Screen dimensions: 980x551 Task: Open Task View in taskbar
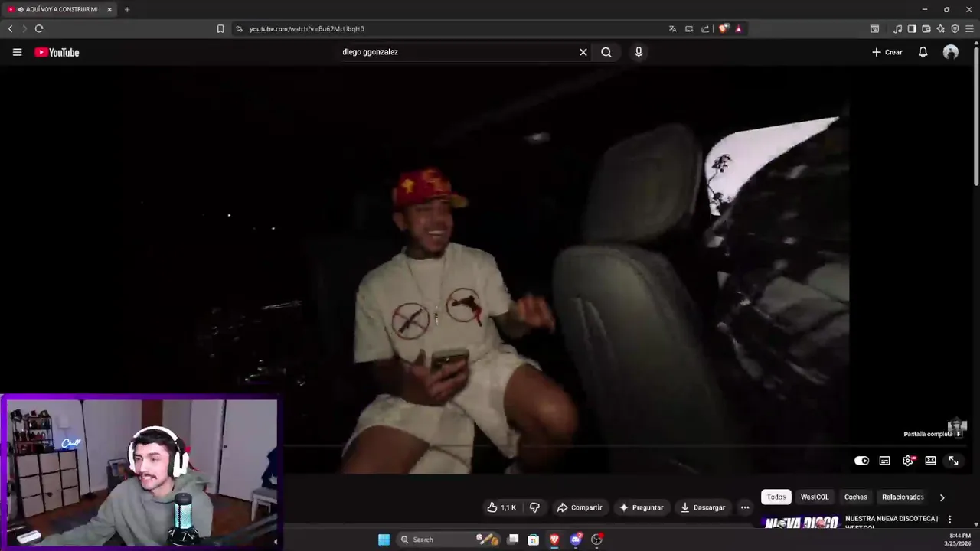point(513,540)
